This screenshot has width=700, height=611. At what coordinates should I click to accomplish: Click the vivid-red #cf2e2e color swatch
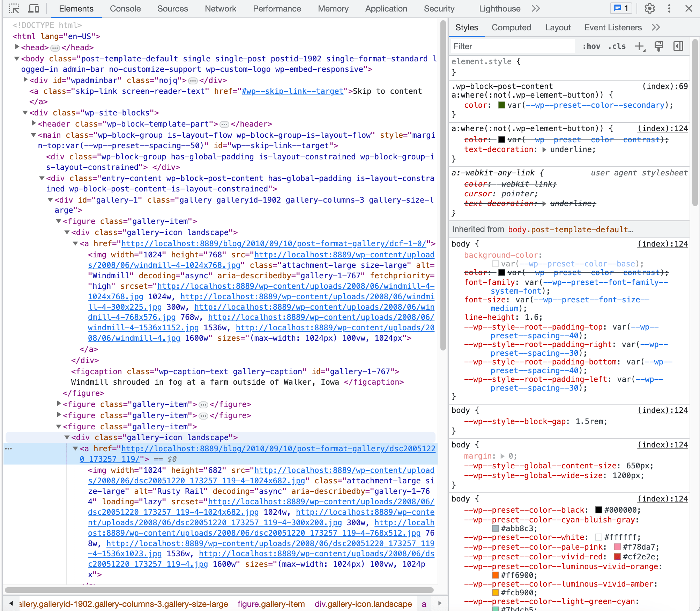click(x=617, y=557)
